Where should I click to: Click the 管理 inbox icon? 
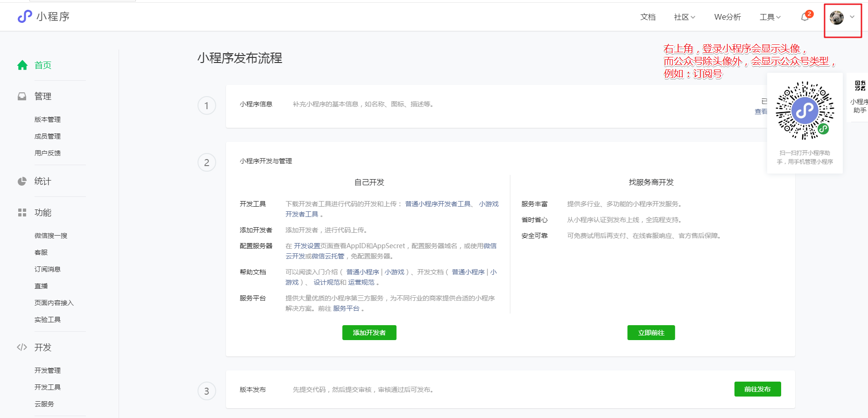pos(22,97)
